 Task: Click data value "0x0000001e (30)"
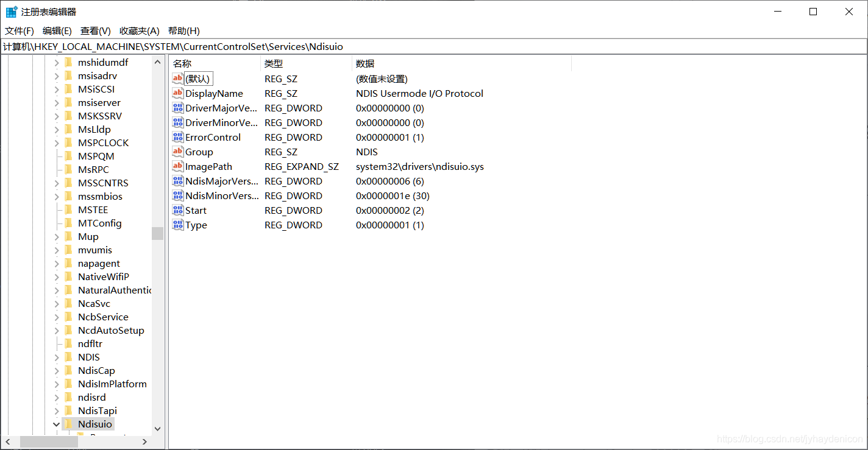393,195
